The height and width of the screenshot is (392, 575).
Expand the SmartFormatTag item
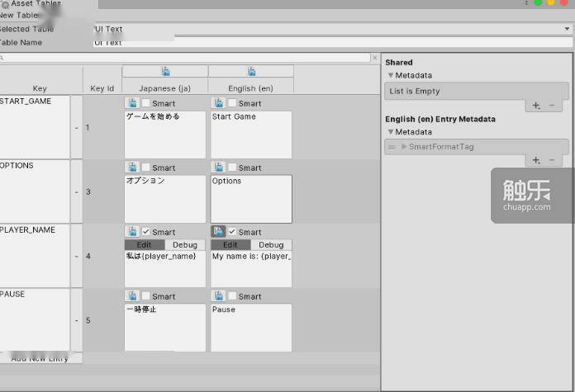pos(404,147)
